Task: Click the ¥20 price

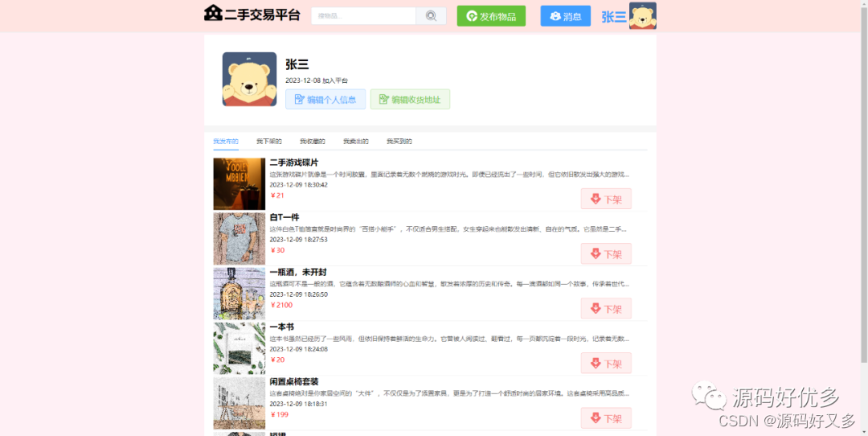Action: point(277,360)
